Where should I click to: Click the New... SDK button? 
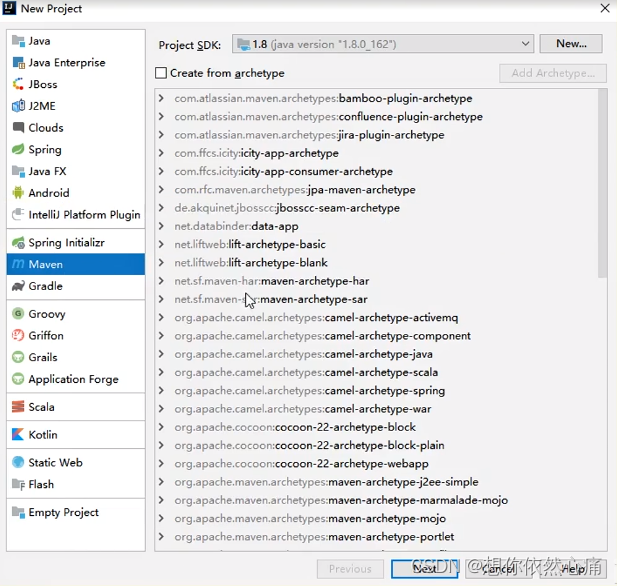point(571,44)
